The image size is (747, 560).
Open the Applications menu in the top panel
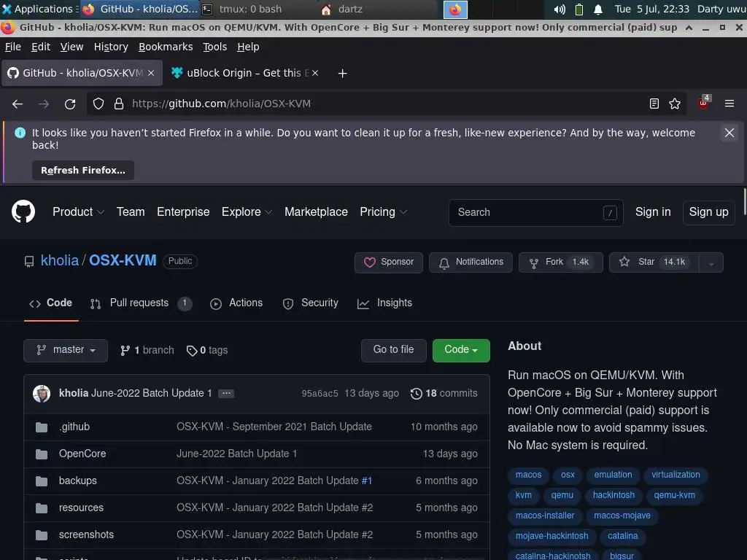click(38, 9)
